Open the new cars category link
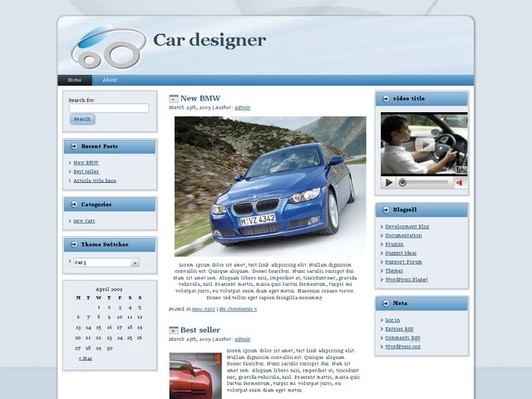 pyautogui.click(x=84, y=221)
